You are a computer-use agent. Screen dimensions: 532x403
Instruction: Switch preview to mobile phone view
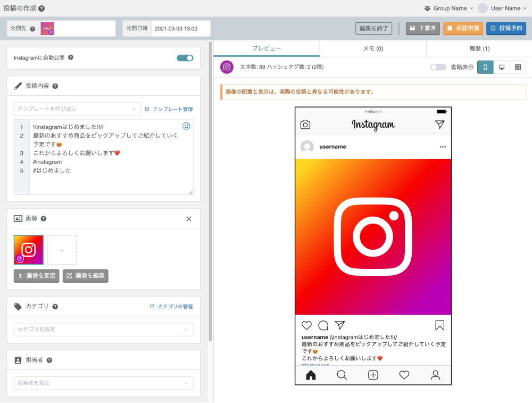point(485,67)
